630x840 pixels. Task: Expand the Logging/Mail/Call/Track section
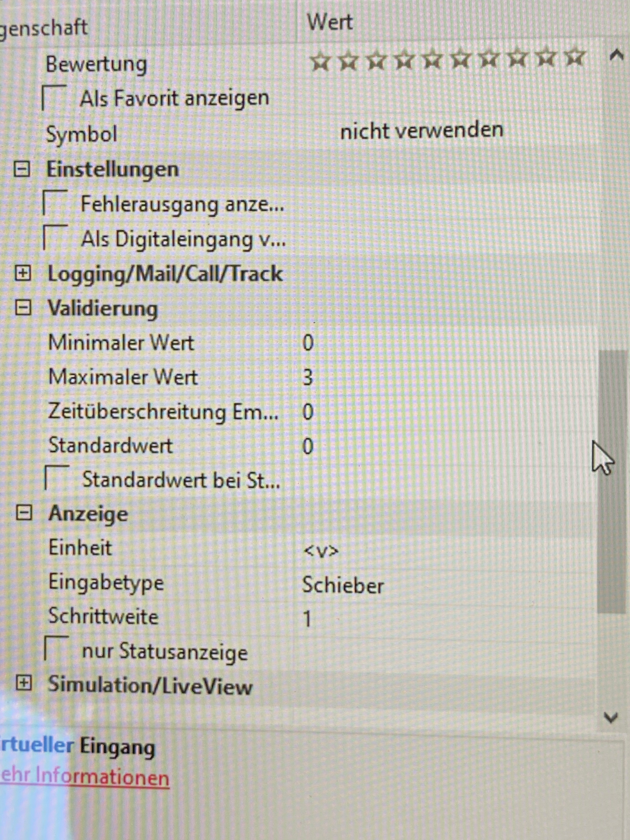[x=23, y=273]
